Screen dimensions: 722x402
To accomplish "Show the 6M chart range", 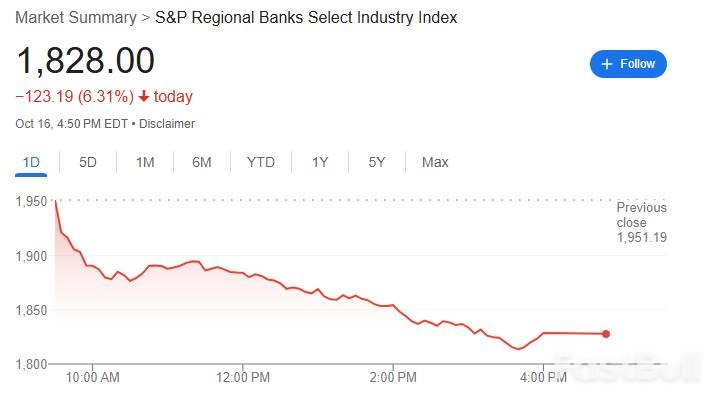I will (x=202, y=162).
